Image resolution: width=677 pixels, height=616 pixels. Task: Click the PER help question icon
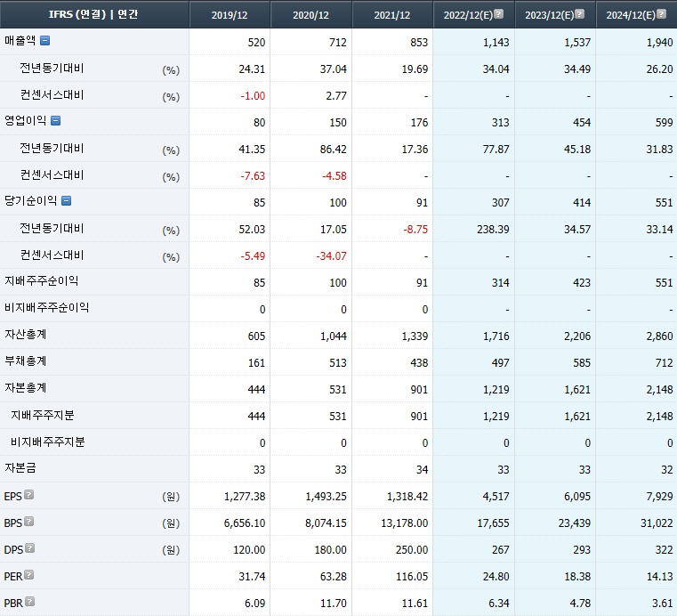click(x=29, y=575)
